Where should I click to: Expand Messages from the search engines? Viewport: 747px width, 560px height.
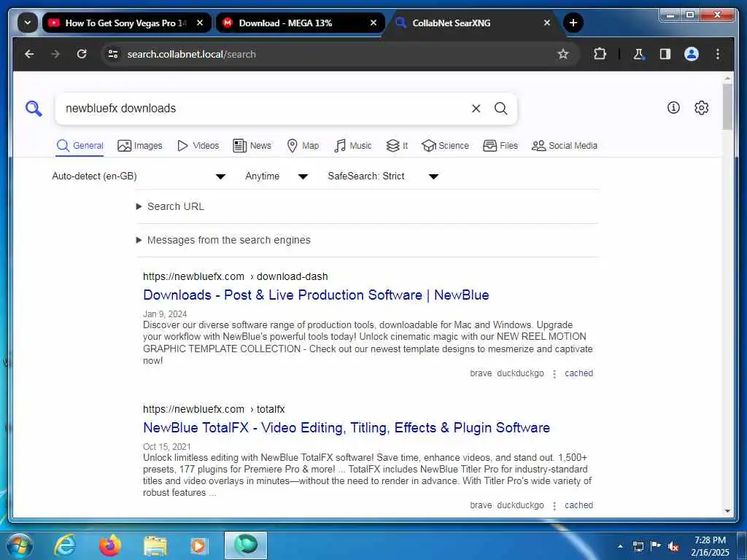pos(223,240)
